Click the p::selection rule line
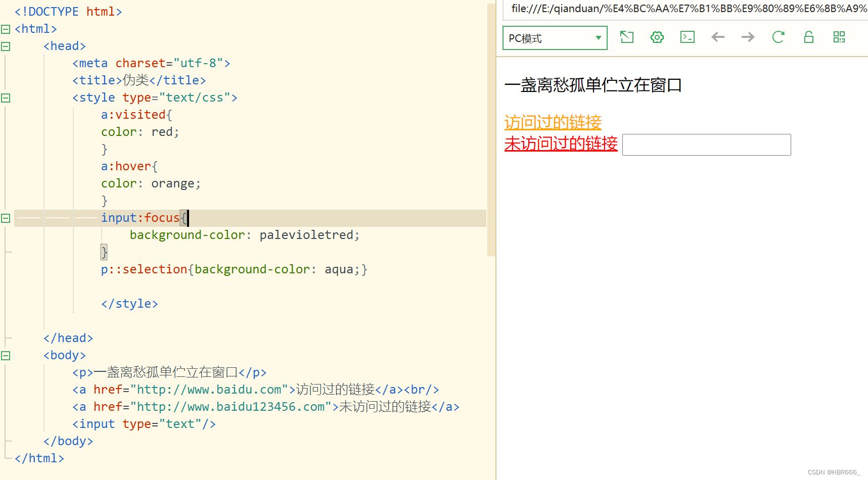 [x=234, y=269]
